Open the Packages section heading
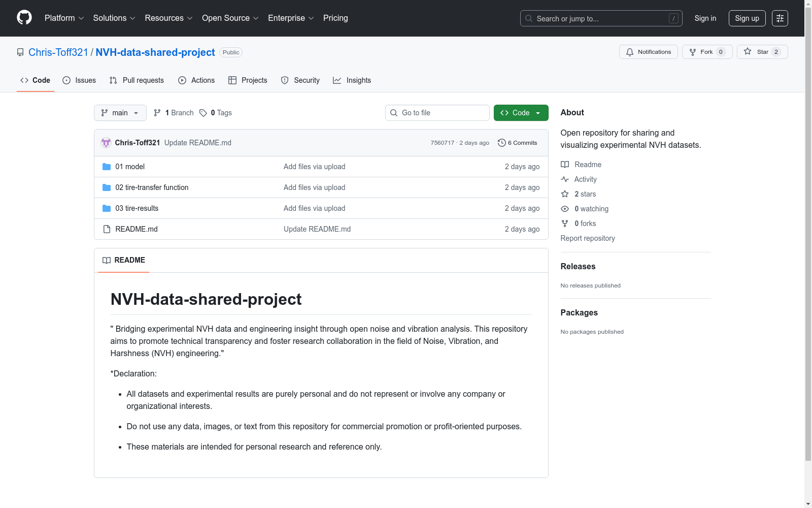This screenshot has height=508, width=812. 579,312
